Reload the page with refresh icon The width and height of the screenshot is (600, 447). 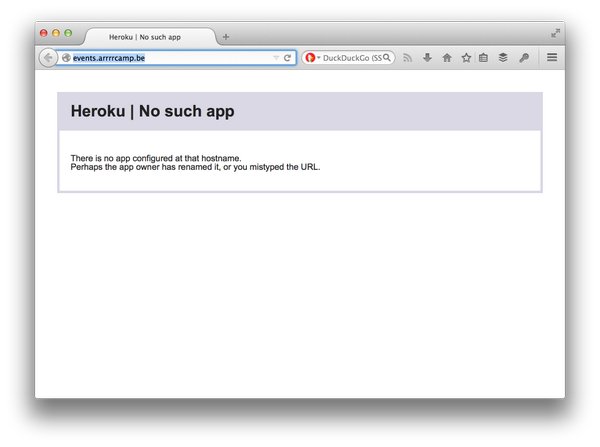pyautogui.click(x=287, y=58)
